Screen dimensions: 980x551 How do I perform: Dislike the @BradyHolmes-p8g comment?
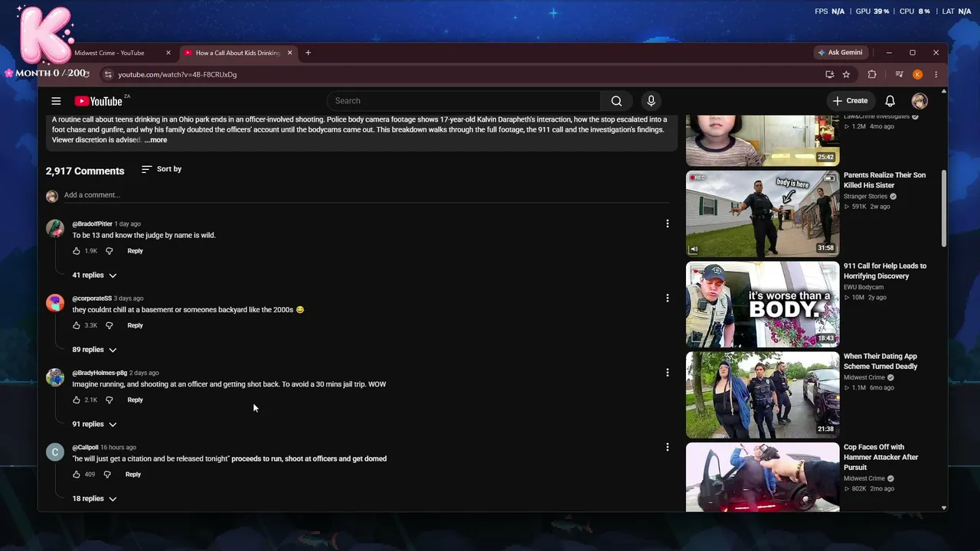tap(109, 399)
